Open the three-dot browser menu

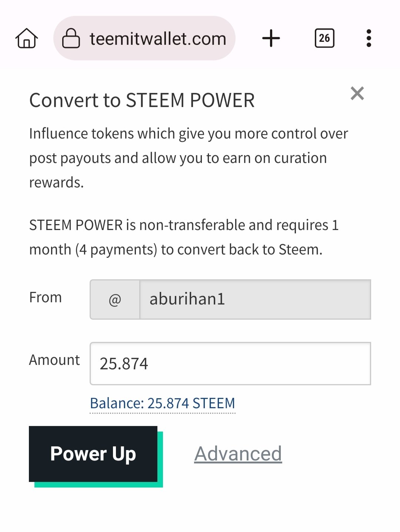[x=369, y=38]
